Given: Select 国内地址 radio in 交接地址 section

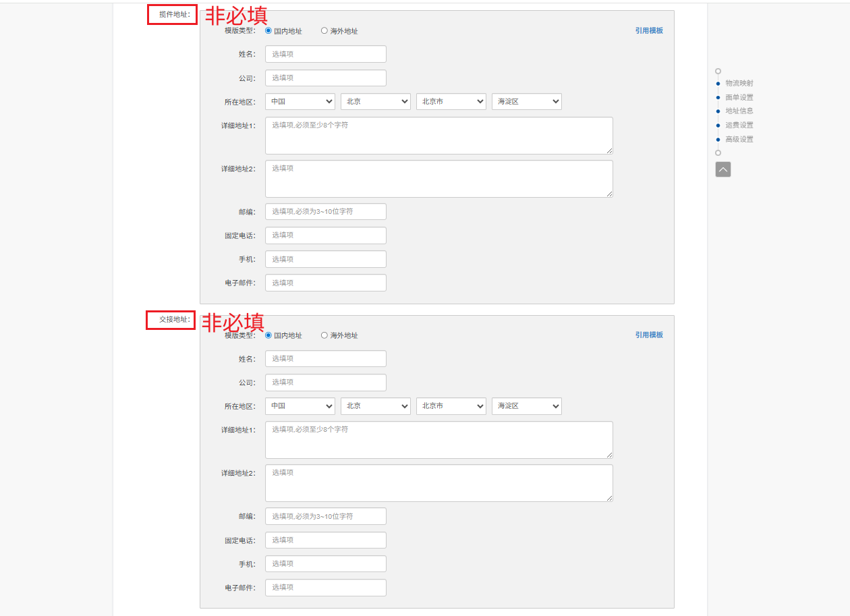Looking at the screenshot, I should (x=268, y=335).
